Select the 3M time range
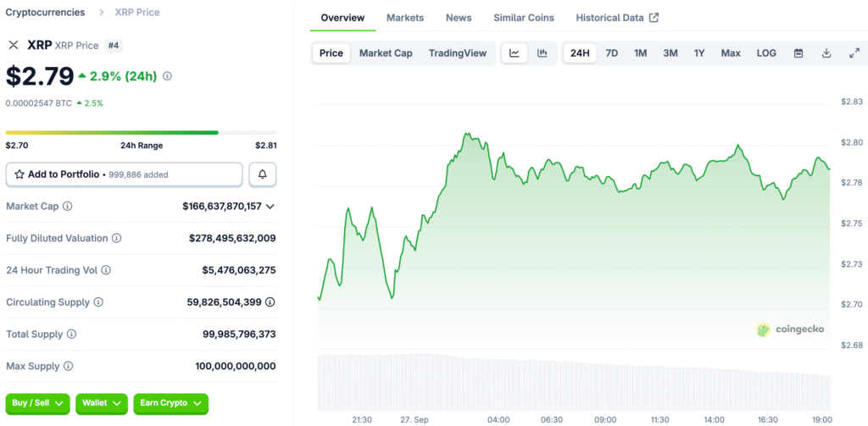868x426 pixels. pyautogui.click(x=670, y=53)
